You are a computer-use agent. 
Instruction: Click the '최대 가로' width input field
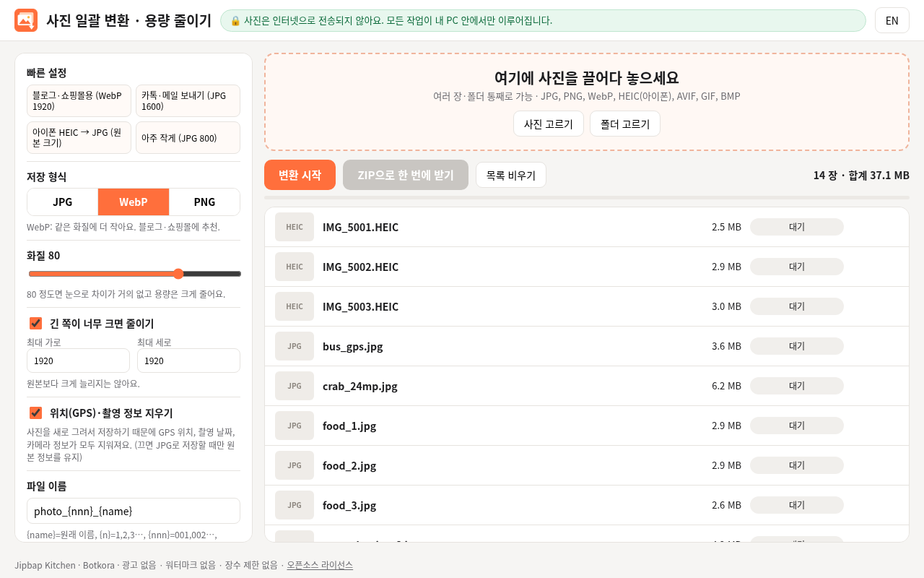click(x=78, y=361)
